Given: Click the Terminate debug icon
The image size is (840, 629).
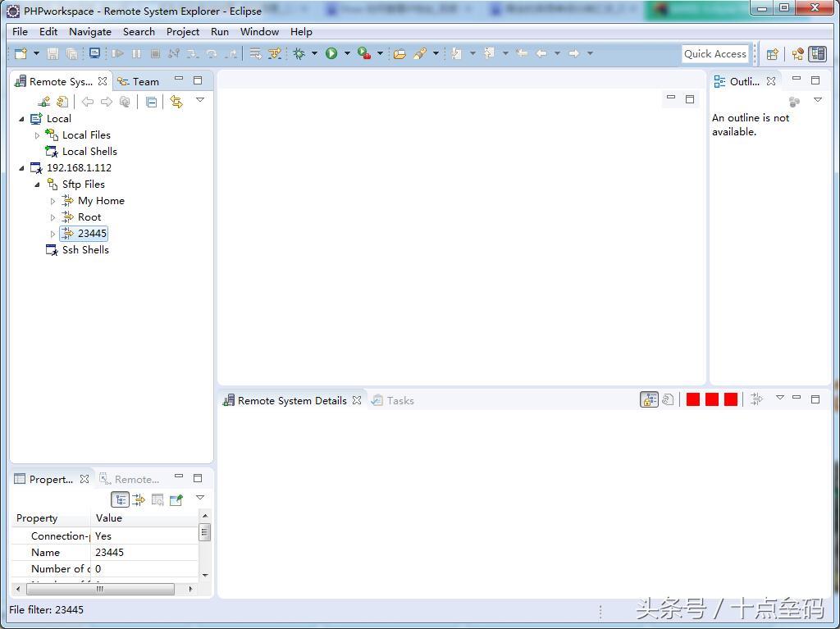Looking at the screenshot, I should click(x=155, y=53).
